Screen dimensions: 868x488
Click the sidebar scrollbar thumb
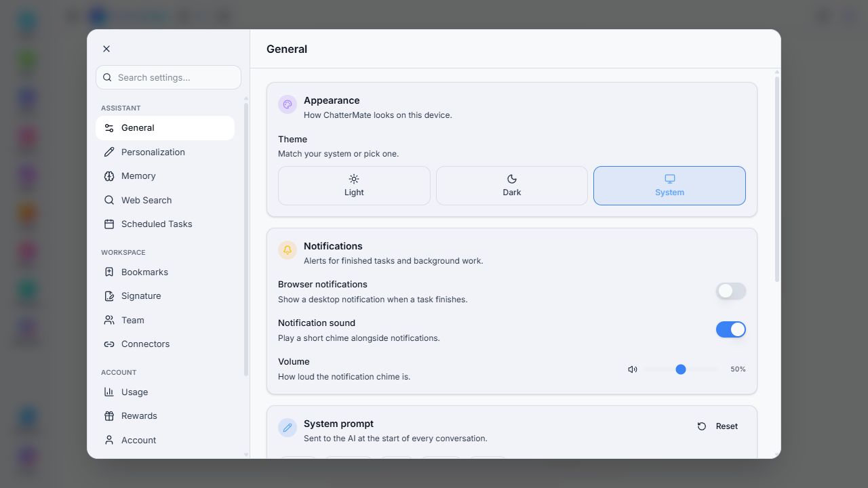[246, 239]
